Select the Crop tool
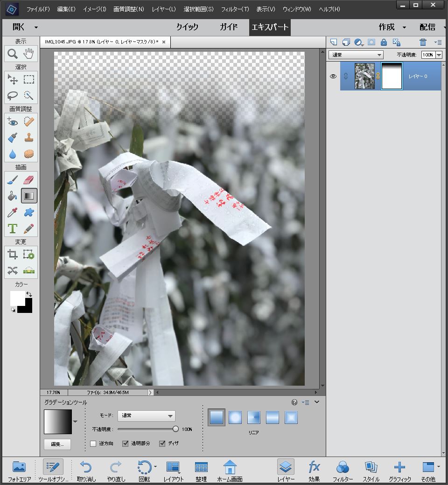This screenshot has width=448, height=485. (x=13, y=254)
